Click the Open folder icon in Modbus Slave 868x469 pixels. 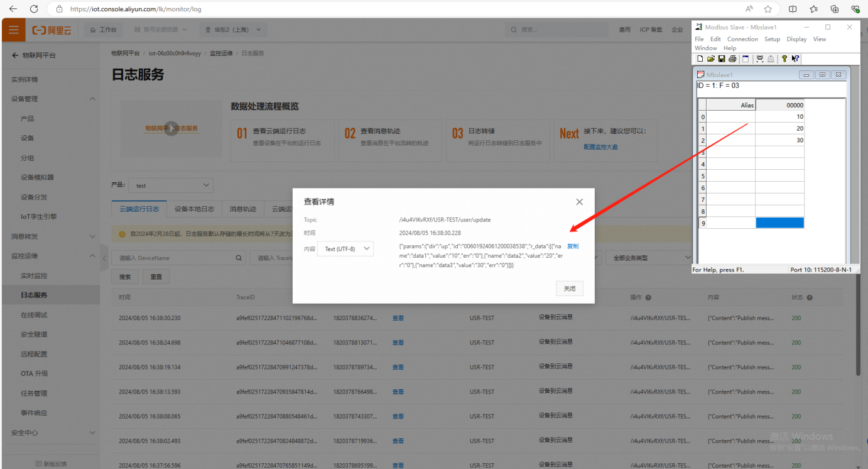click(x=711, y=58)
